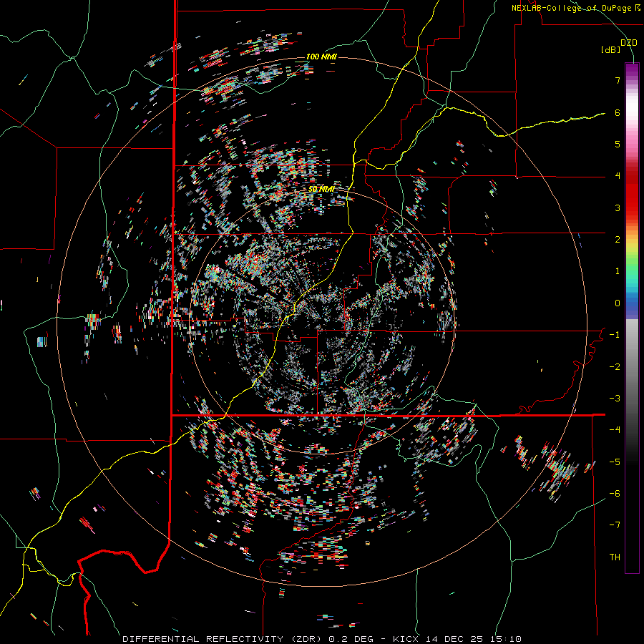The height and width of the screenshot is (644, 644).
Task: Click the -7 value on color scale
Action: [615, 525]
